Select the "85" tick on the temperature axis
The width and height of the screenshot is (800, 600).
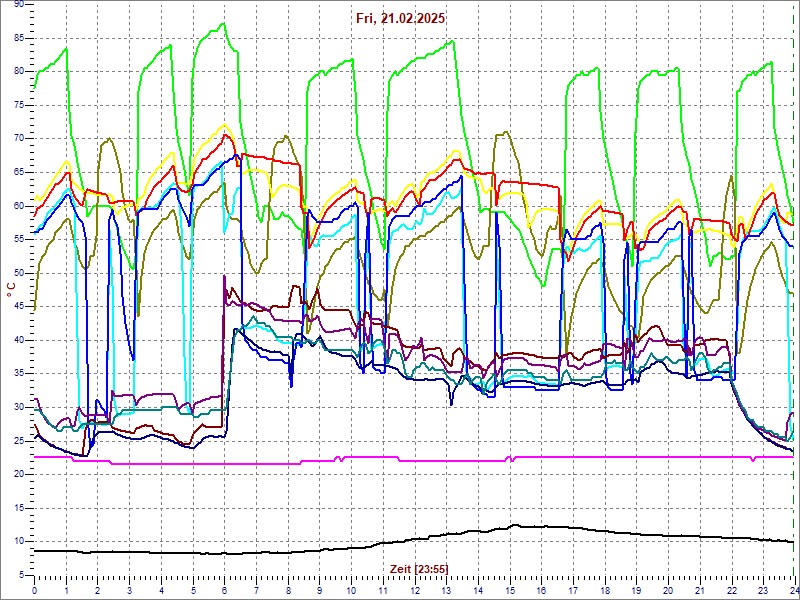pyautogui.click(x=19, y=38)
